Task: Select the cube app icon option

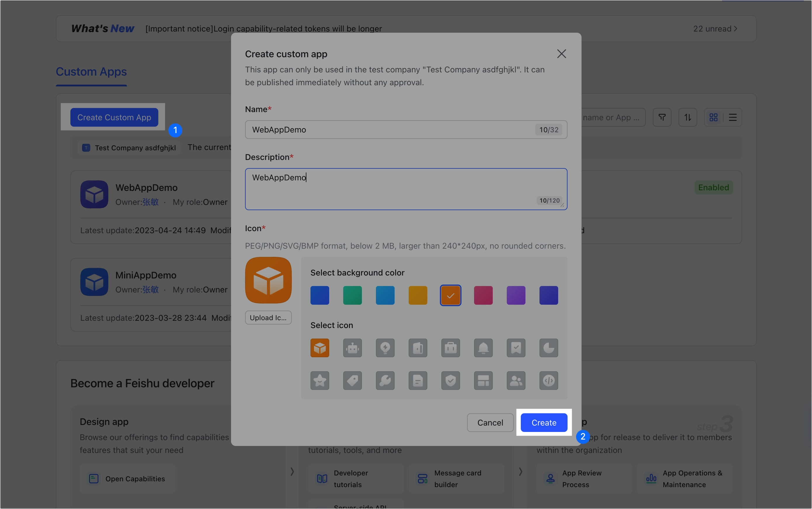Action: (x=320, y=348)
